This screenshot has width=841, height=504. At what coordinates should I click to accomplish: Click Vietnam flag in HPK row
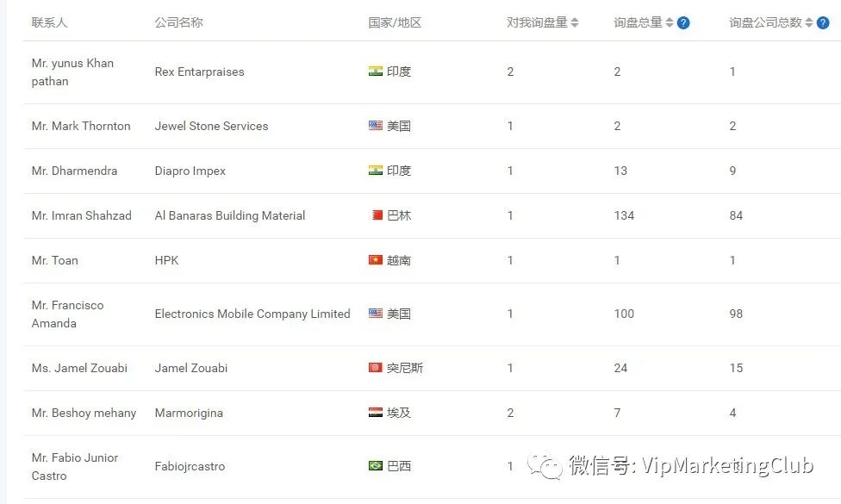pos(376,260)
